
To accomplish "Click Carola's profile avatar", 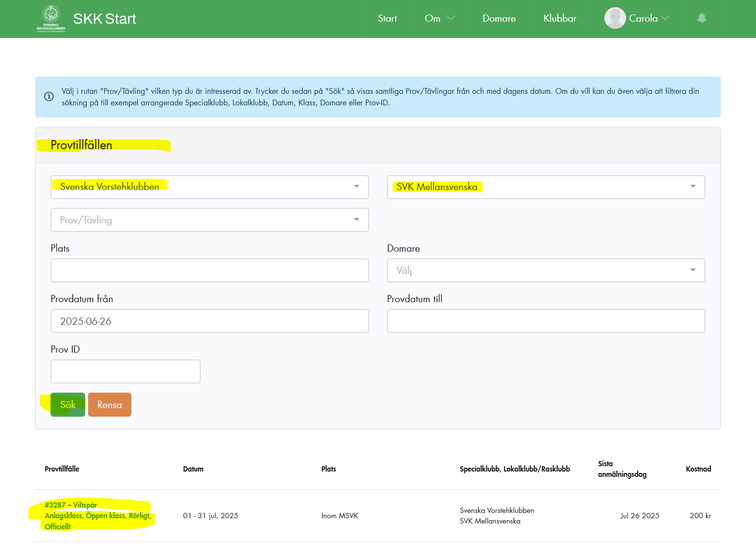I will click(615, 18).
